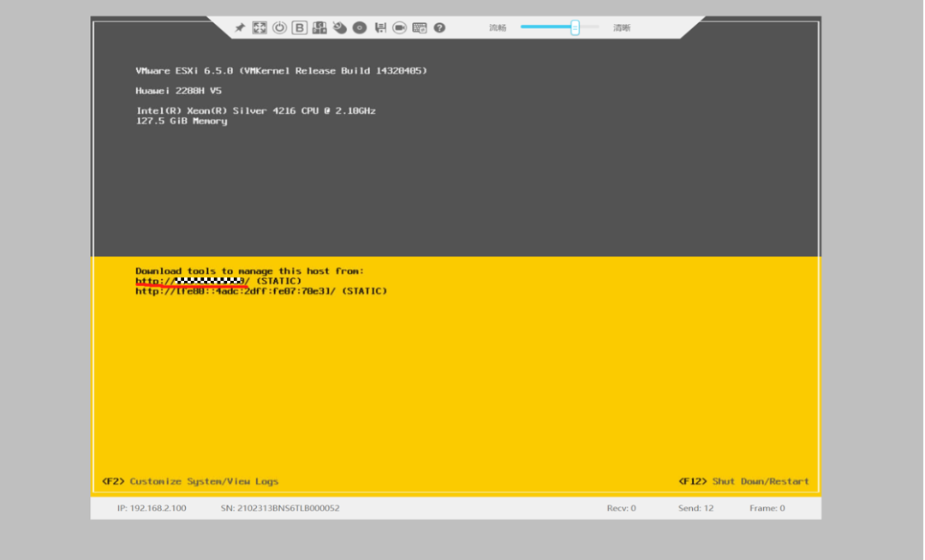Click the 清晰 clear quality label

(622, 27)
